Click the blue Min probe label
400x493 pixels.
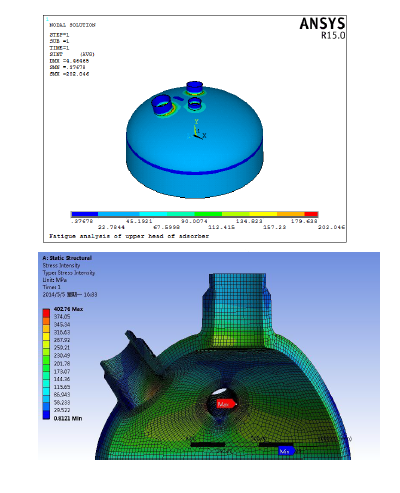(287, 451)
